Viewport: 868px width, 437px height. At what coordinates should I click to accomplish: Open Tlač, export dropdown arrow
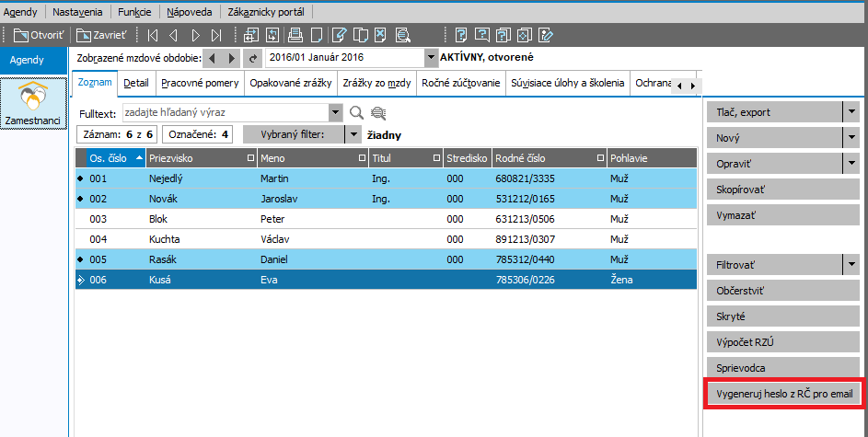tap(851, 112)
